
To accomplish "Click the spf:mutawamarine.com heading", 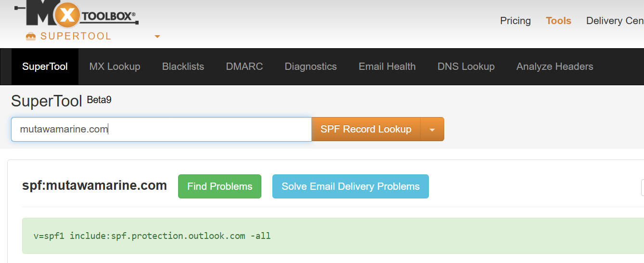I will pyautogui.click(x=94, y=185).
